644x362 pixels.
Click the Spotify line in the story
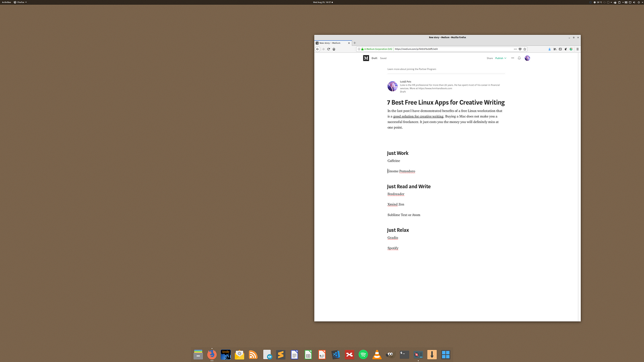[393, 248]
